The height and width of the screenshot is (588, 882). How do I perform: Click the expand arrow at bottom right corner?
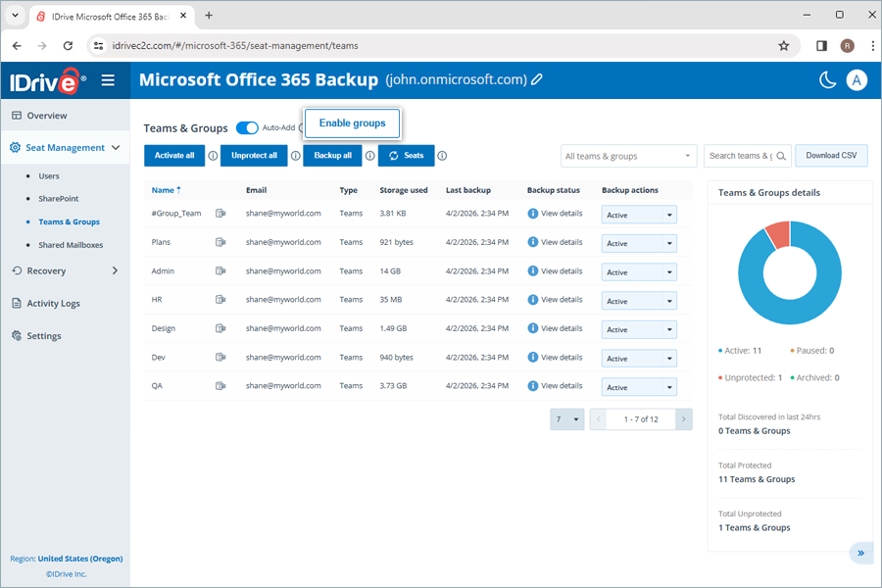860,553
